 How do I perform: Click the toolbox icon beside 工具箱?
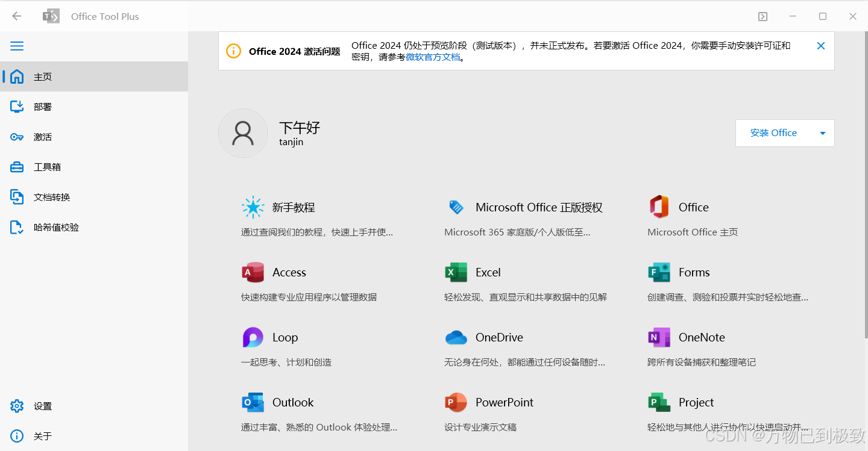click(x=17, y=167)
